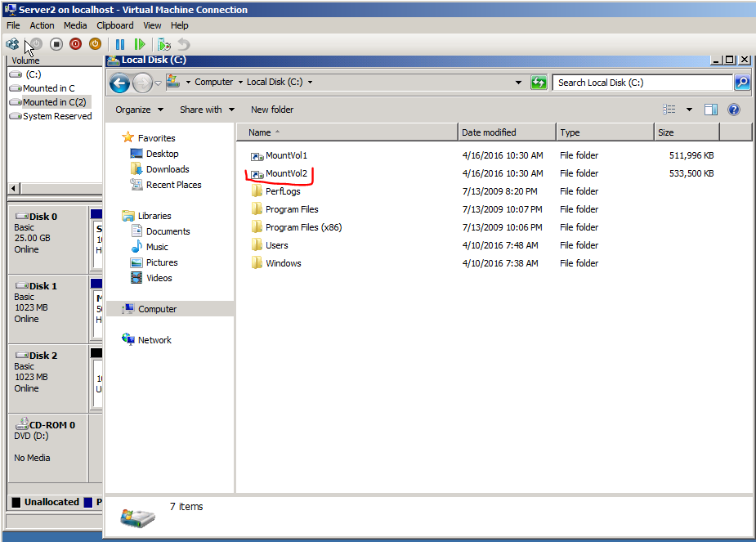756x542 pixels.
Task: Refresh the Local Disk (C:) view
Action: coord(539,83)
